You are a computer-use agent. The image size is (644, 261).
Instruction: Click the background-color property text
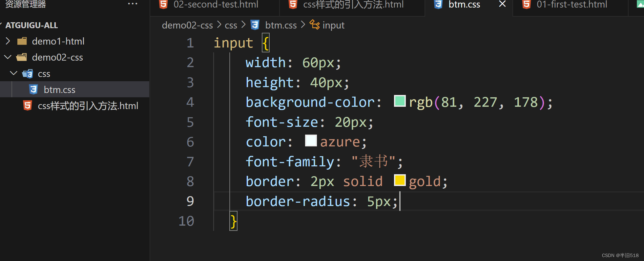click(x=310, y=103)
